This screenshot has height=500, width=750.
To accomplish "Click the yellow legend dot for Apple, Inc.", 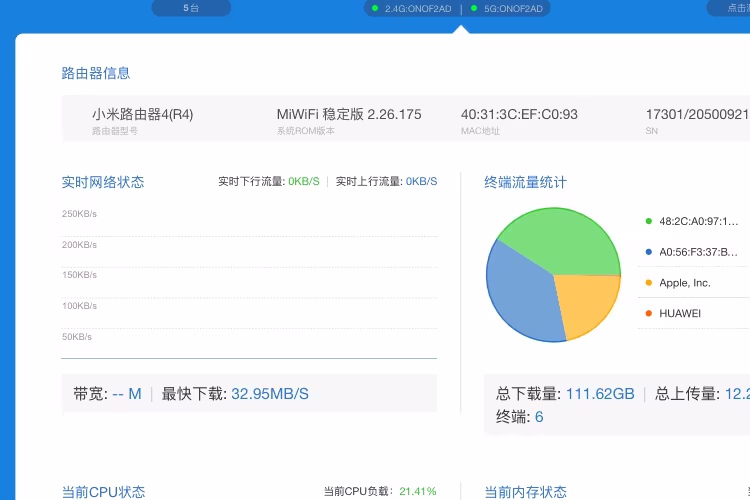I will (x=649, y=283).
